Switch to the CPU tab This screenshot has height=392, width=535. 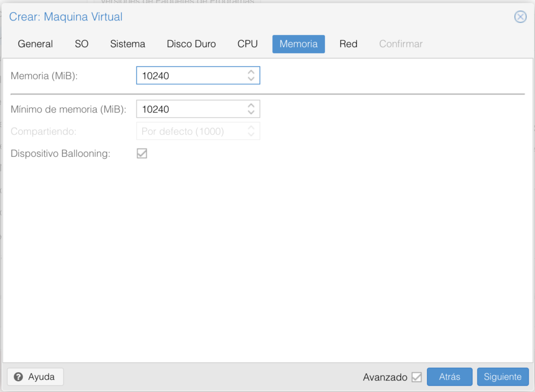point(247,44)
